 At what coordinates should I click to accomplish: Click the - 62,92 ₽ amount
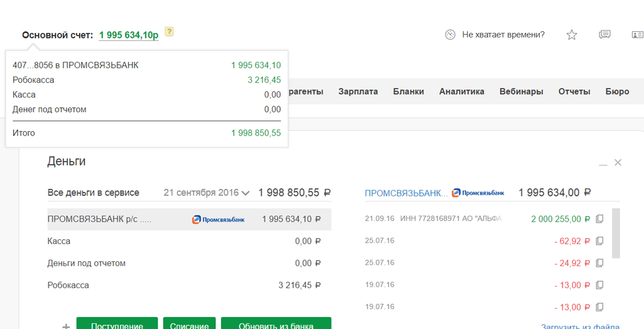pyautogui.click(x=572, y=241)
